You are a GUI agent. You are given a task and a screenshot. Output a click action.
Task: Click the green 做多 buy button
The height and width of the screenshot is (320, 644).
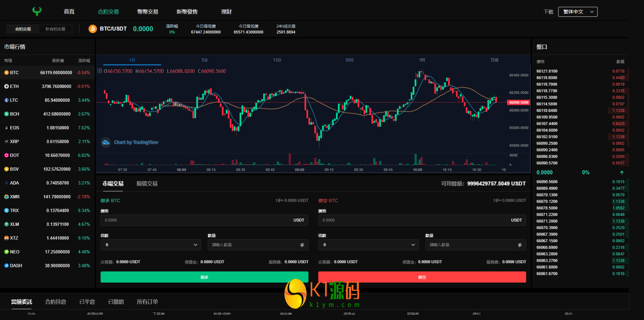tap(204, 277)
